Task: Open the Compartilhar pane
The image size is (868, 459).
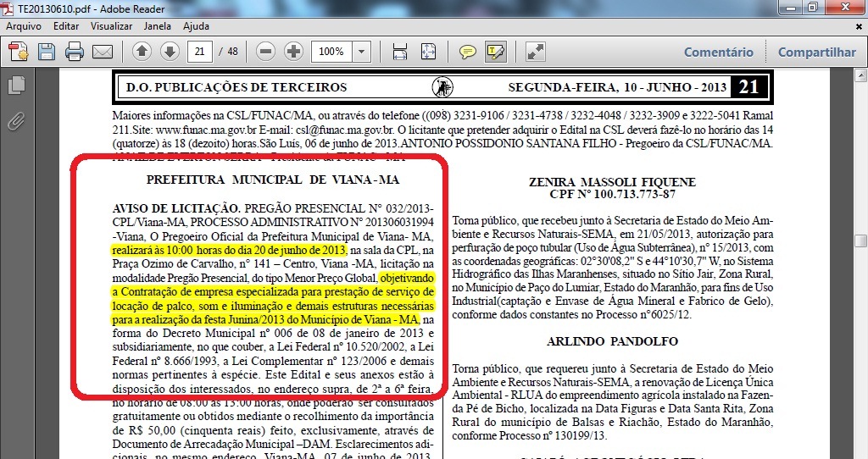Action: [816, 52]
